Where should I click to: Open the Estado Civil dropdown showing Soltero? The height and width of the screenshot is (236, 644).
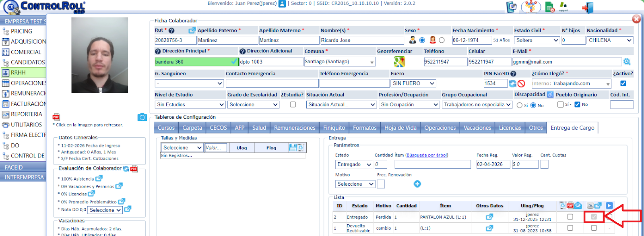[537, 40]
